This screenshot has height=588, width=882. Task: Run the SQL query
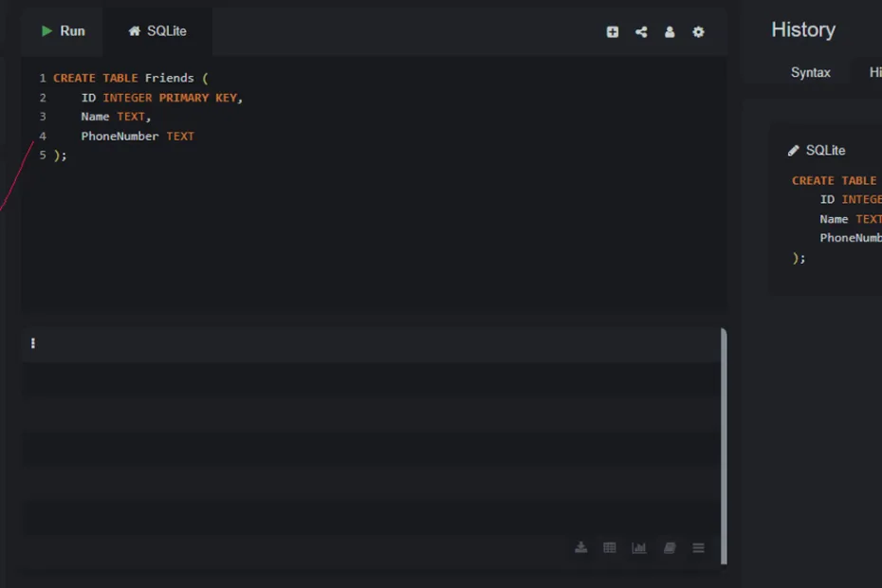tap(63, 31)
